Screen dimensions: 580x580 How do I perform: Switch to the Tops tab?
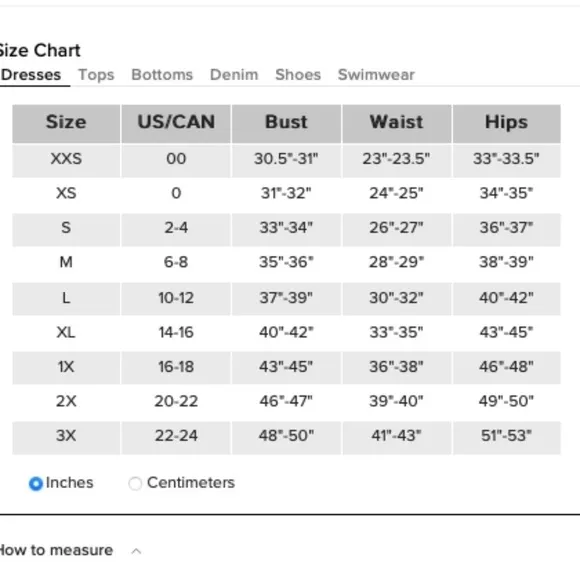(96, 75)
